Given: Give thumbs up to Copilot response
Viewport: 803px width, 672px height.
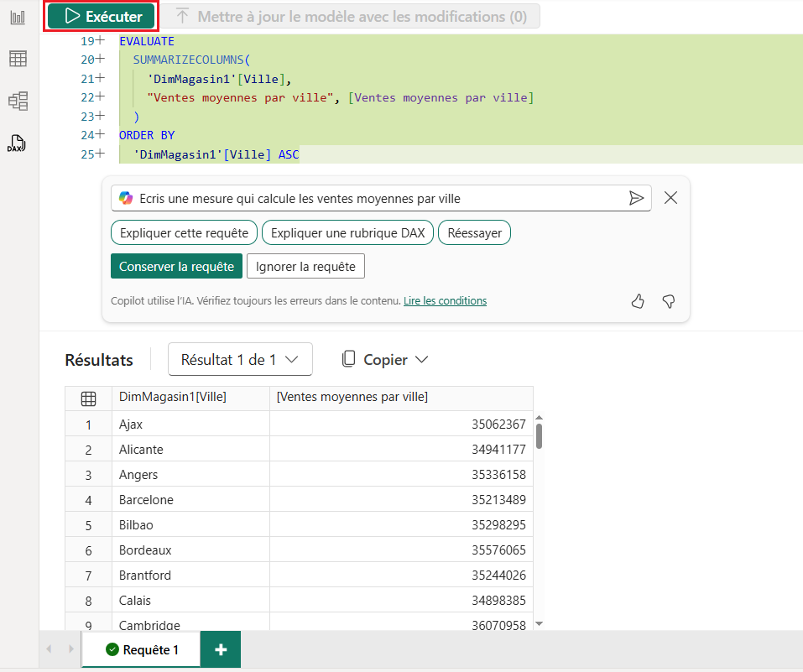Looking at the screenshot, I should pyautogui.click(x=638, y=301).
